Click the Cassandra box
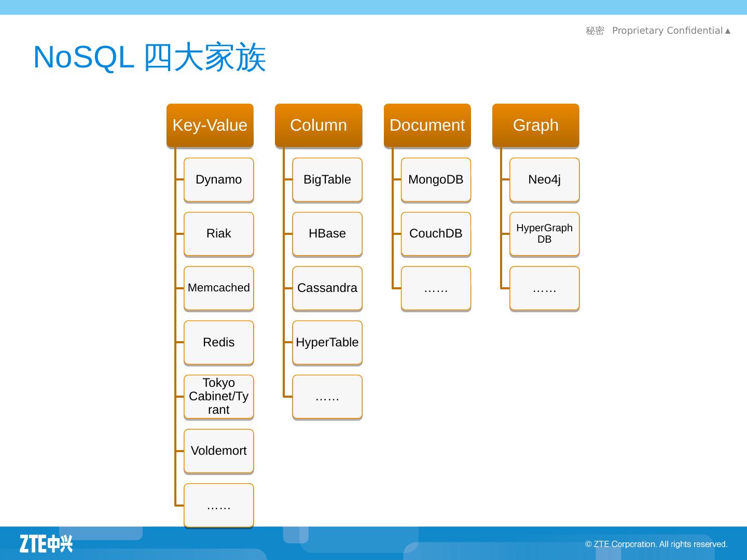The width and height of the screenshot is (747, 560). (327, 288)
